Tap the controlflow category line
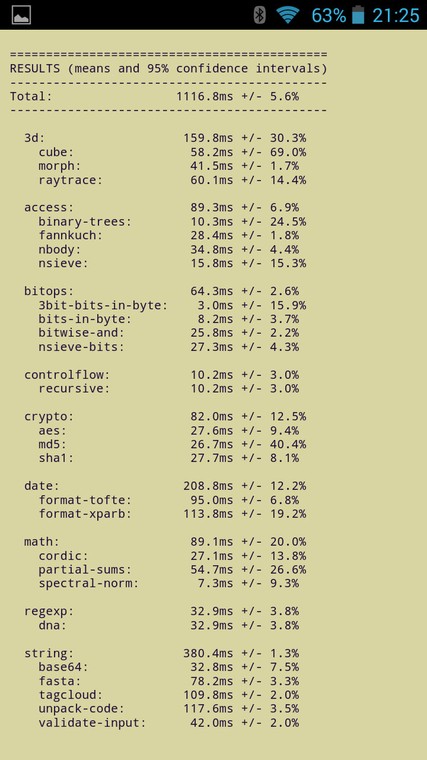Image resolution: width=427 pixels, height=760 pixels. coord(161,375)
